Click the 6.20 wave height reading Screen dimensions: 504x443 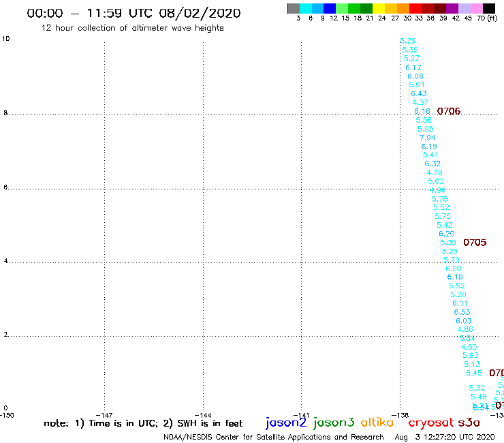click(x=447, y=234)
